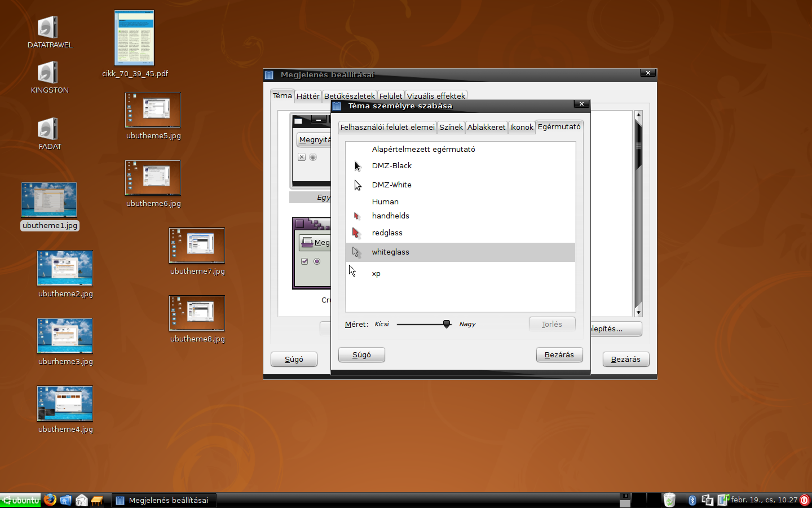Click the partially hidden Telepítés button
The image size is (812, 508).
616,329
